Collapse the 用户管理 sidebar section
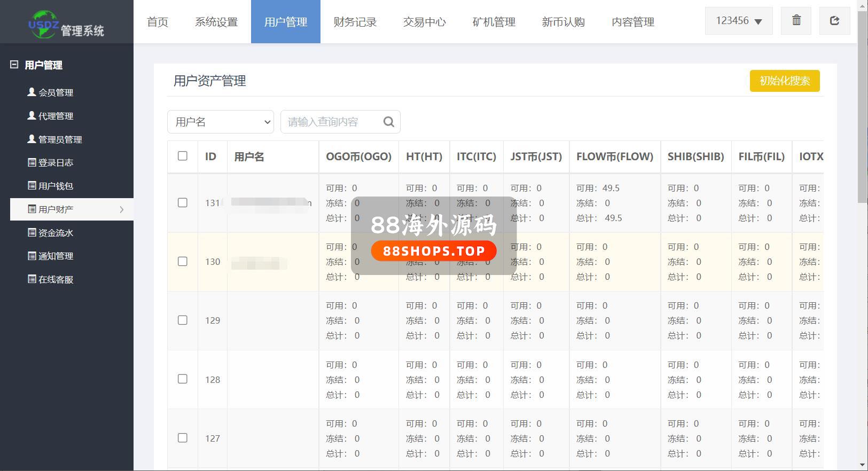This screenshot has height=471, width=868. (x=14, y=65)
